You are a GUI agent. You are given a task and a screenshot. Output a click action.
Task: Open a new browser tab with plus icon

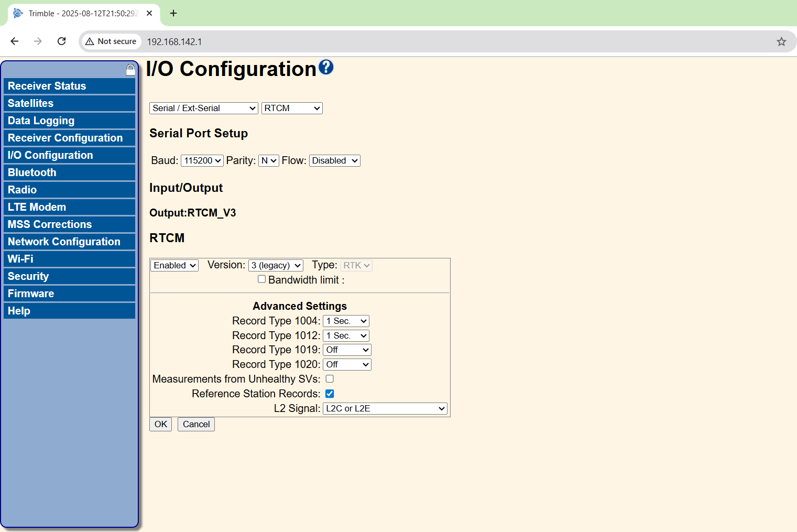click(173, 13)
